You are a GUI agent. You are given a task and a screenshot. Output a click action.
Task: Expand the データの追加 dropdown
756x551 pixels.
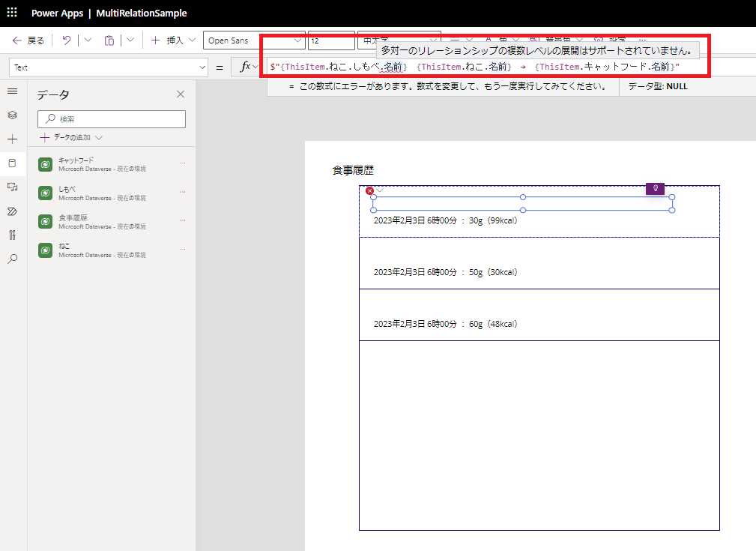71,137
